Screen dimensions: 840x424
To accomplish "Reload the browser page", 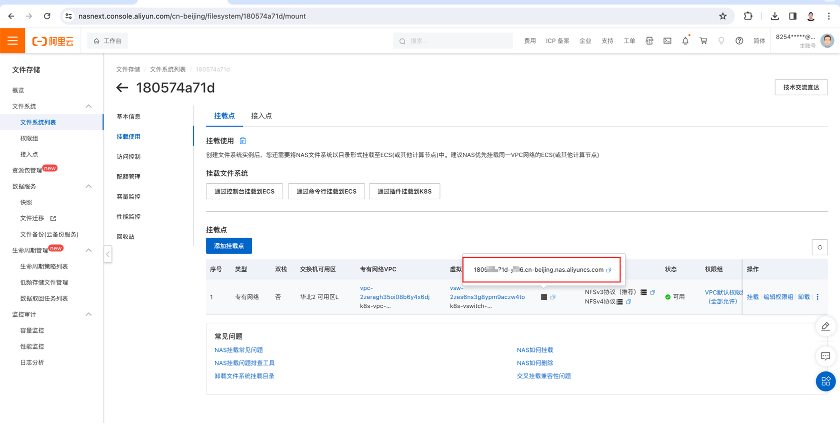I will pos(47,16).
